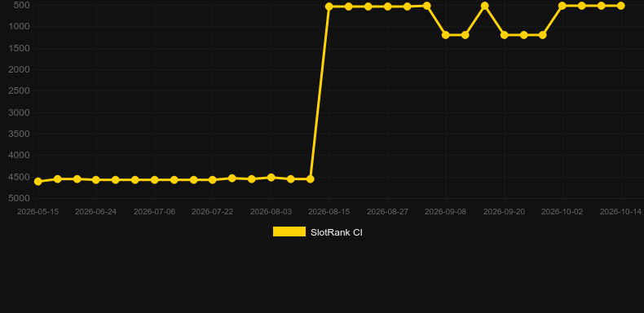Click the y-axis value 3000

pos(20,112)
